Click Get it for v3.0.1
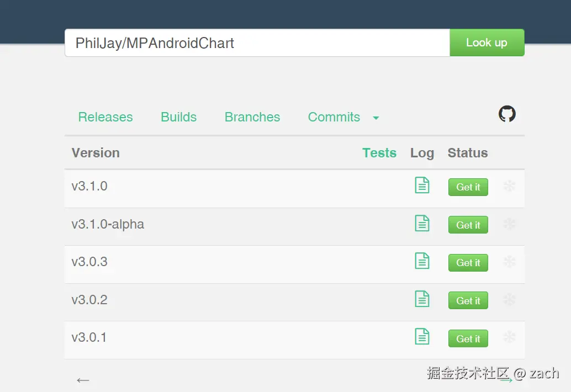The image size is (571, 392). (x=468, y=338)
